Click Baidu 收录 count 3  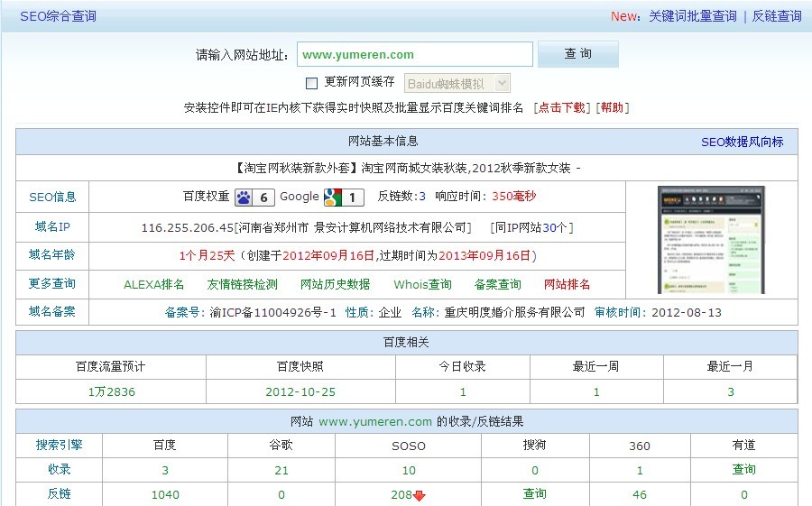click(x=165, y=470)
